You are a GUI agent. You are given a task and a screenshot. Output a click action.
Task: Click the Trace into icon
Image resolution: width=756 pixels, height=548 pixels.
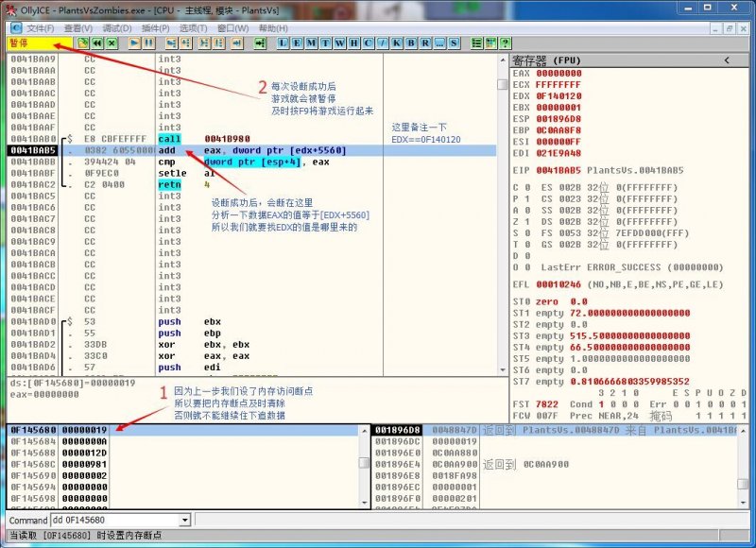coord(205,43)
